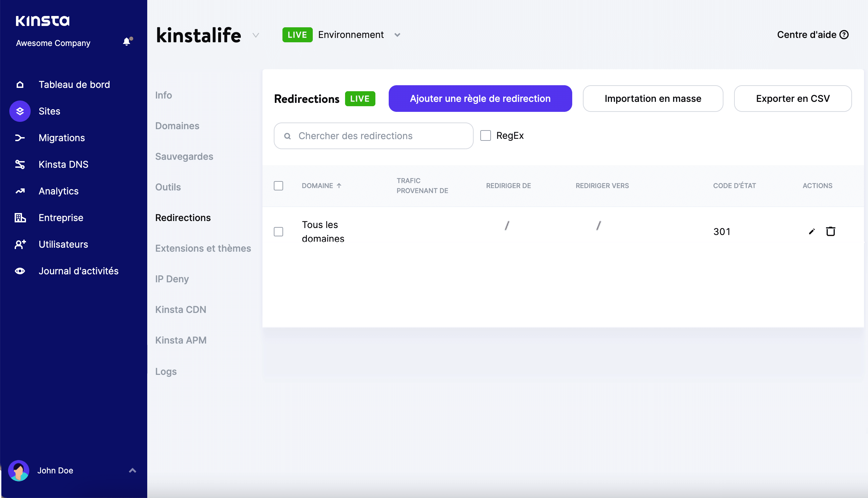Click the Kinsta logo in top left

42,21
